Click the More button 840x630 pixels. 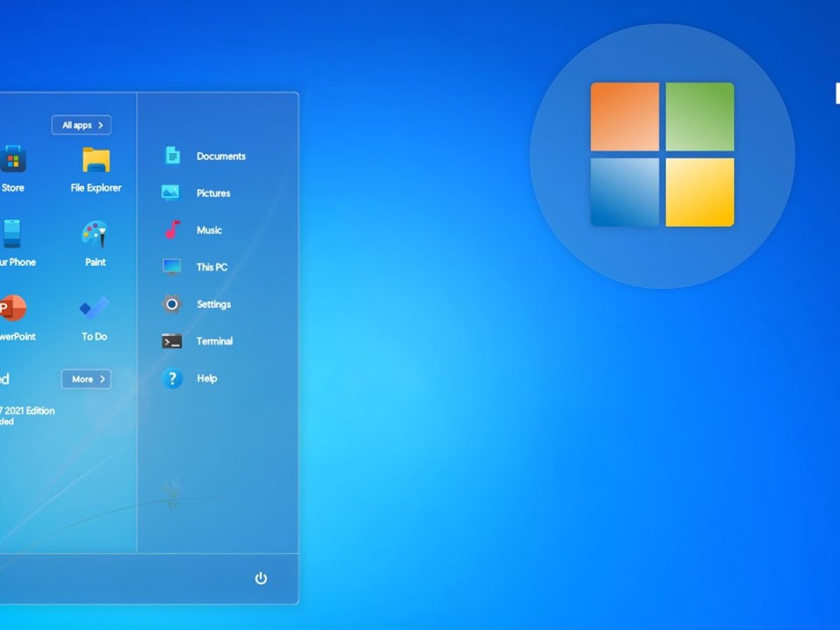click(x=86, y=379)
